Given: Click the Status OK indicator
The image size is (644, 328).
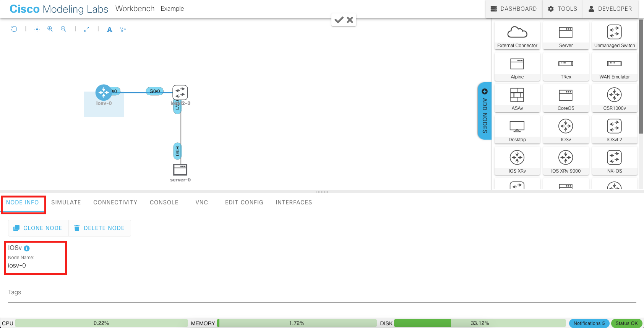Looking at the screenshot, I should coord(626,323).
